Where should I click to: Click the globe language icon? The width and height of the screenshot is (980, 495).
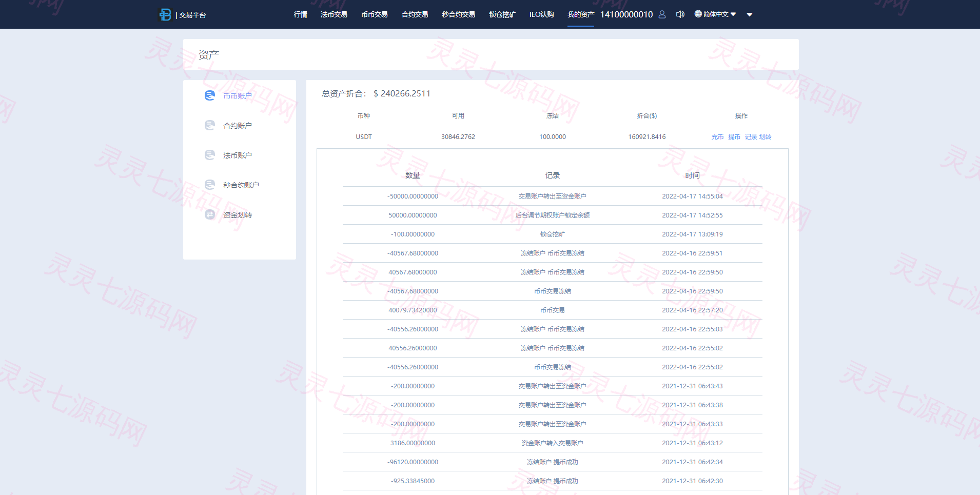click(x=698, y=14)
